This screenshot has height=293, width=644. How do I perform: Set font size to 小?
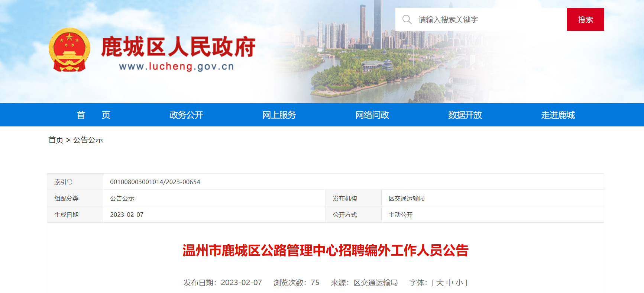tap(459, 283)
